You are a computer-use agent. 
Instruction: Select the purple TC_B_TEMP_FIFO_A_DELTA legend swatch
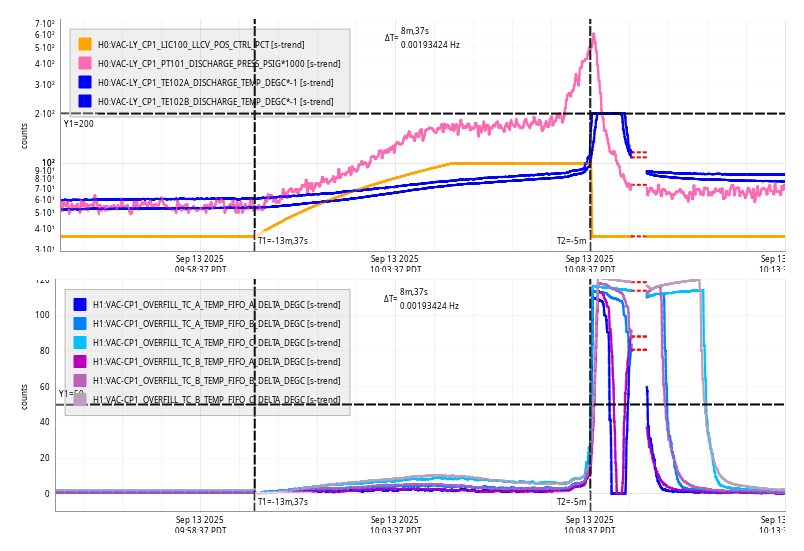[x=80, y=361]
